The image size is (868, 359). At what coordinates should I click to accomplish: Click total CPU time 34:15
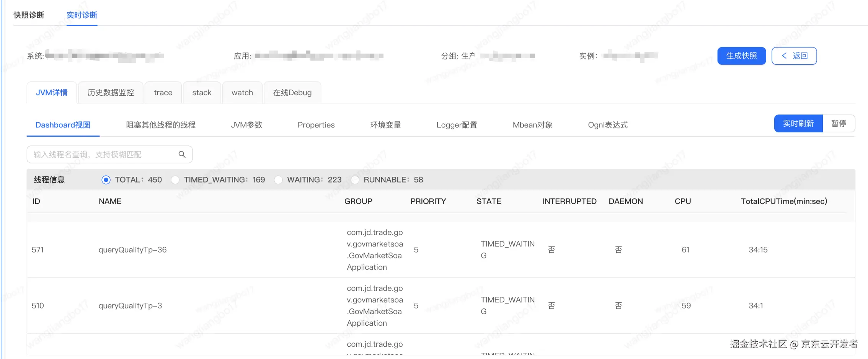tap(758, 250)
